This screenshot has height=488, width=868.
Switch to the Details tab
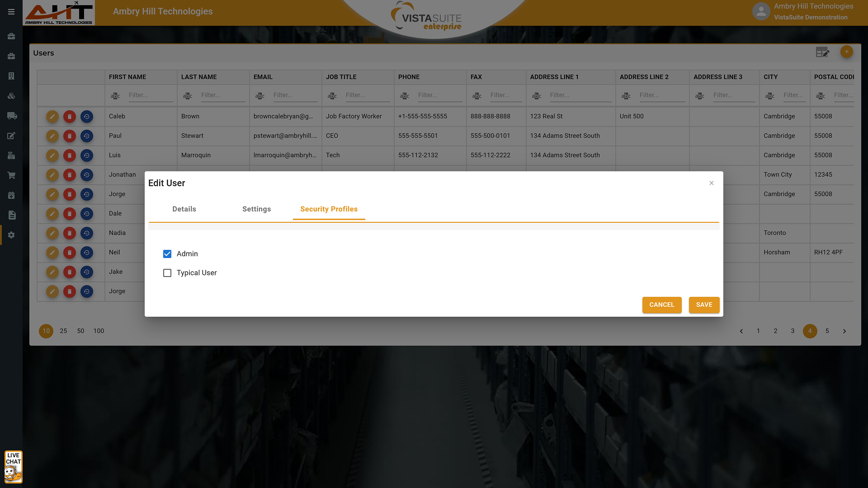[184, 209]
